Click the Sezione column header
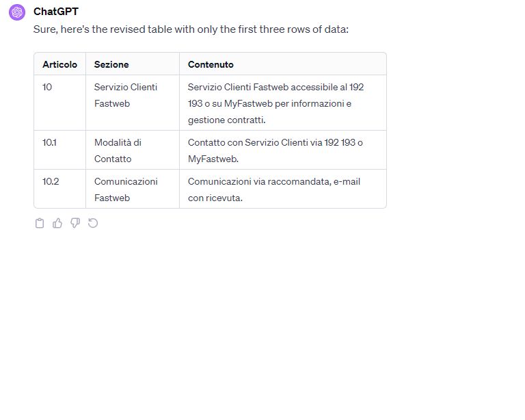The width and height of the screenshot is (525, 420). coord(111,64)
